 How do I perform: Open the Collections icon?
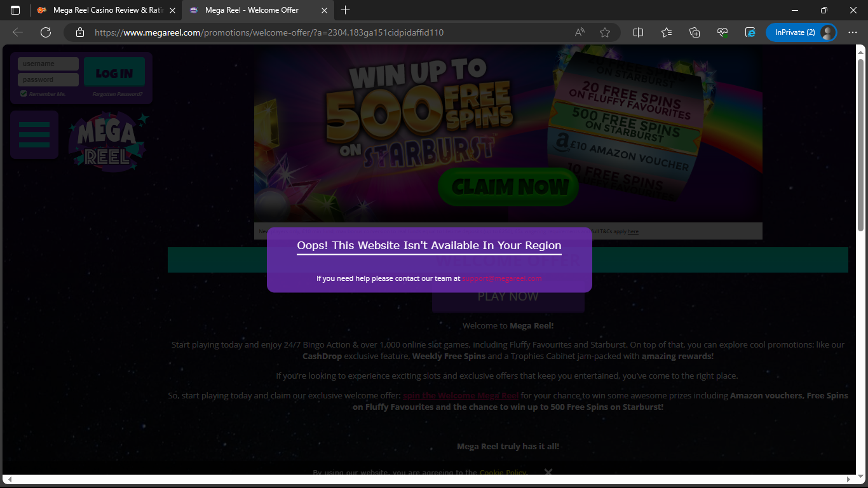click(694, 32)
